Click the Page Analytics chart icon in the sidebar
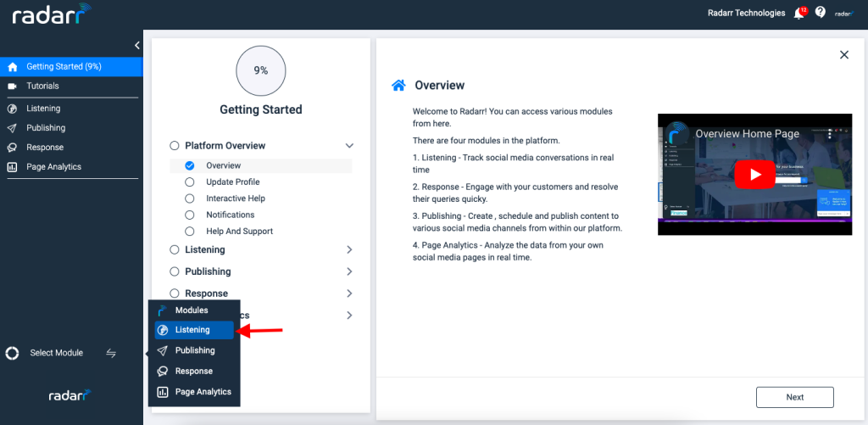This screenshot has width=868, height=425. coord(12,167)
